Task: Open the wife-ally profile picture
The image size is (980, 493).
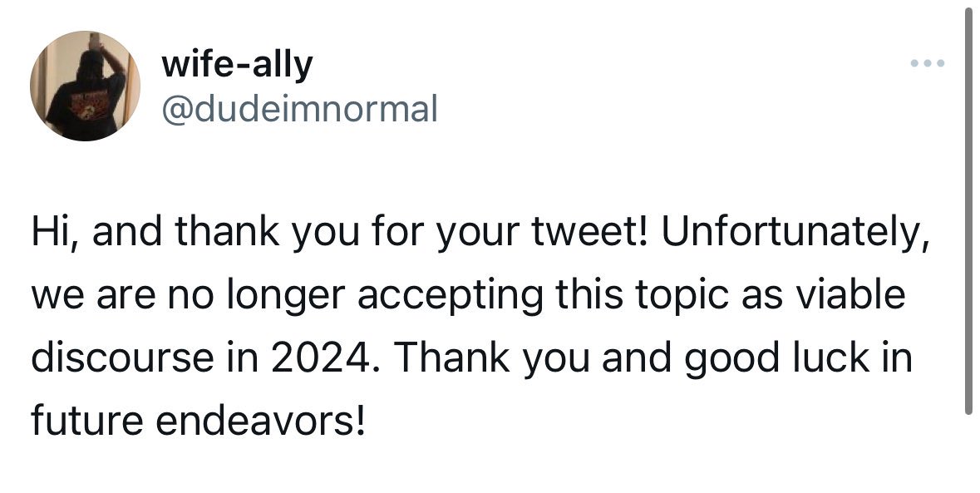Action: (85, 86)
